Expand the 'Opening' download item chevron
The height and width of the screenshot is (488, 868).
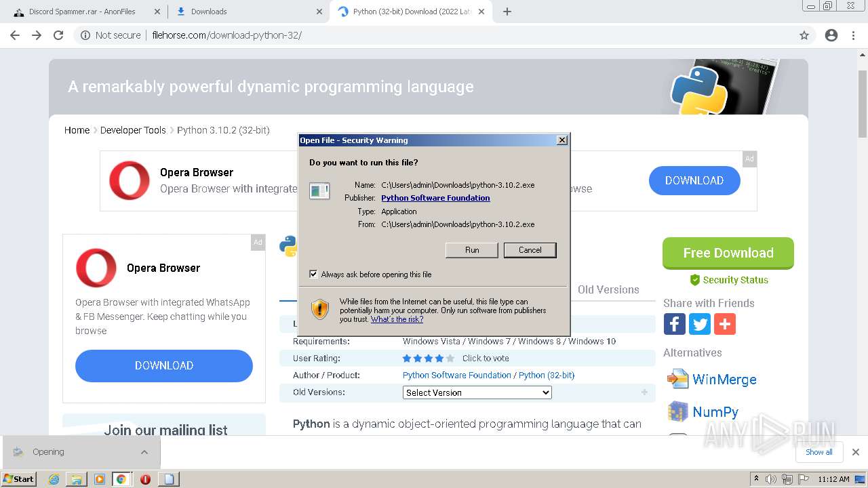144,452
